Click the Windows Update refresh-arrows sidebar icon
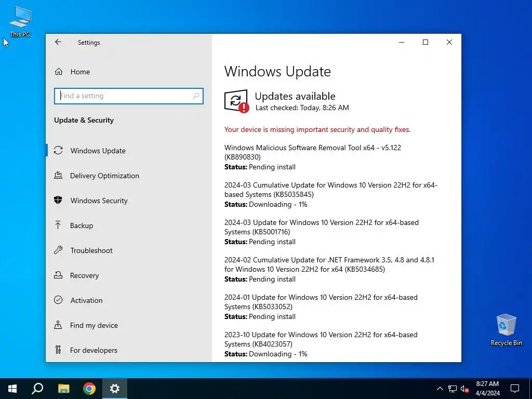This screenshot has width=532, height=399. (x=58, y=150)
